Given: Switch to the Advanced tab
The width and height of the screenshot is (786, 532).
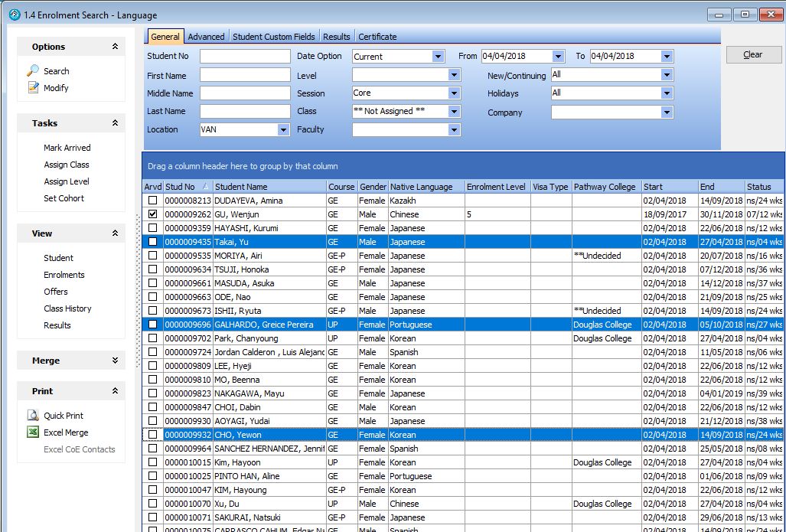Looking at the screenshot, I should (206, 37).
